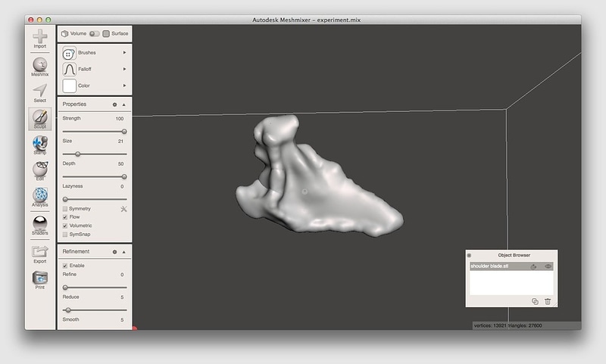Click the Print icon
The image size is (606, 364).
pyautogui.click(x=40, y=278)
